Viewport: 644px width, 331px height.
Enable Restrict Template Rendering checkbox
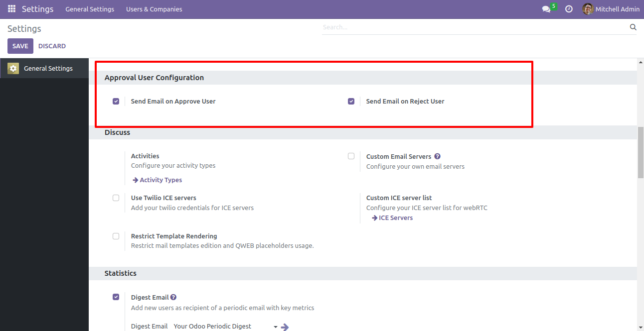tap(116, 236)
